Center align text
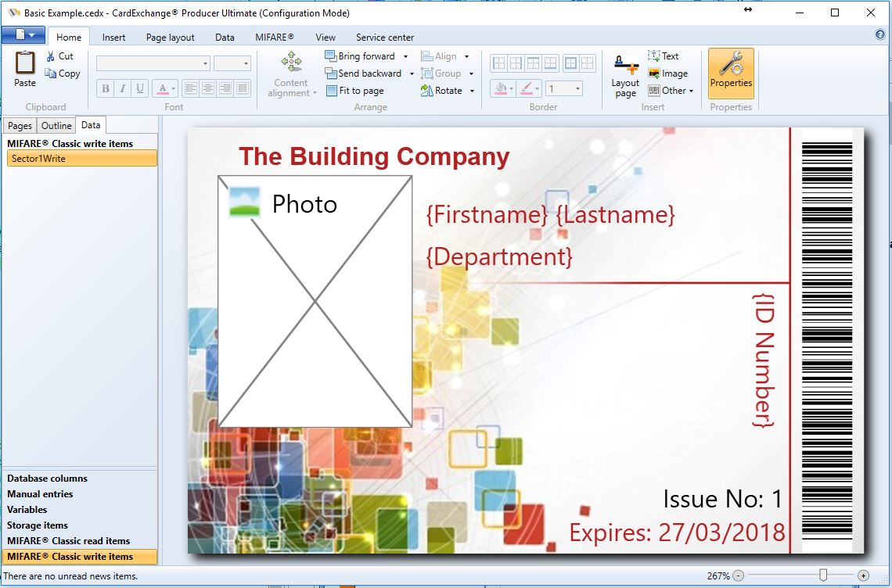 click(208, 88)
